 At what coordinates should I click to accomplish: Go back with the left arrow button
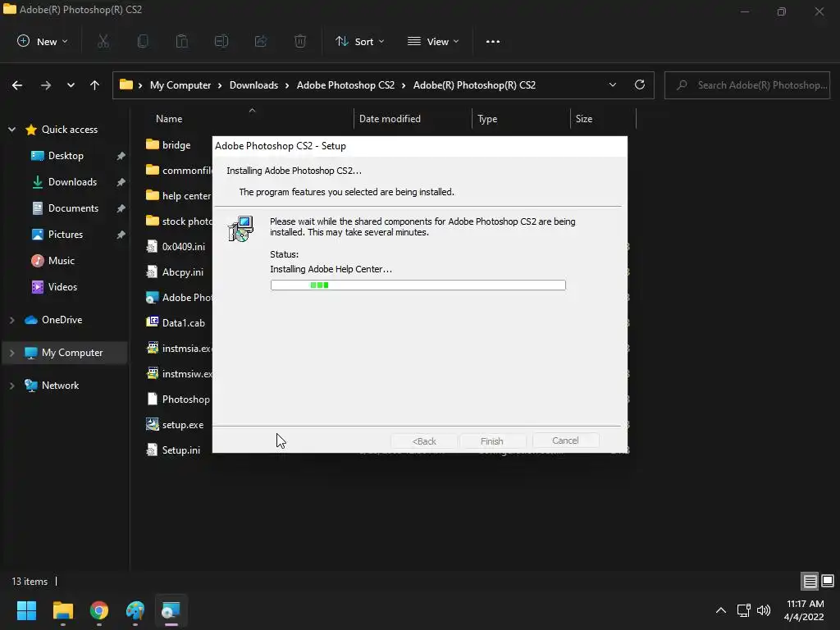[x=17, y=85]
